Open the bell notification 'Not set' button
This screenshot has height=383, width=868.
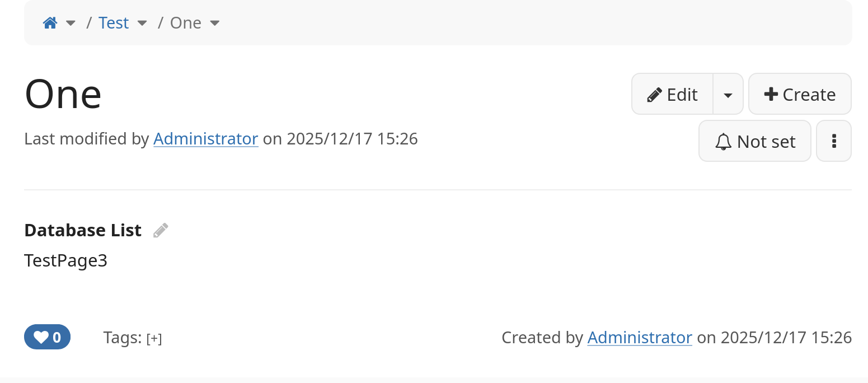pos(754,142)
